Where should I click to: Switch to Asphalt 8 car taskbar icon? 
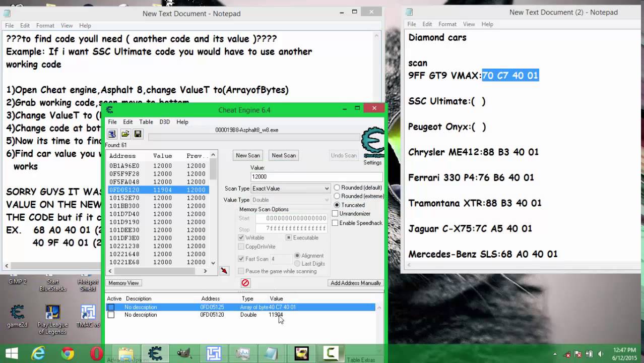[x=301, y=353]
